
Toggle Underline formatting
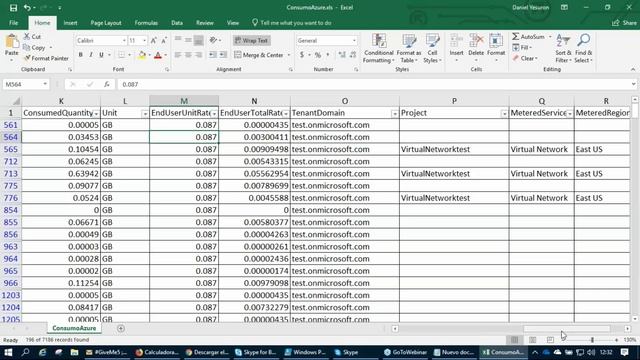tap(101, 55)
